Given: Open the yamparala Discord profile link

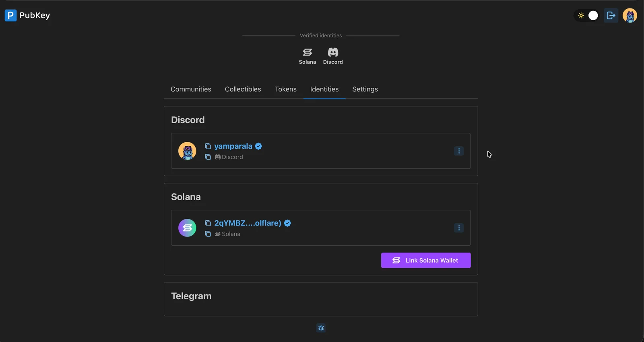Looking at the screenshot, I should click(x=233, y=146).
